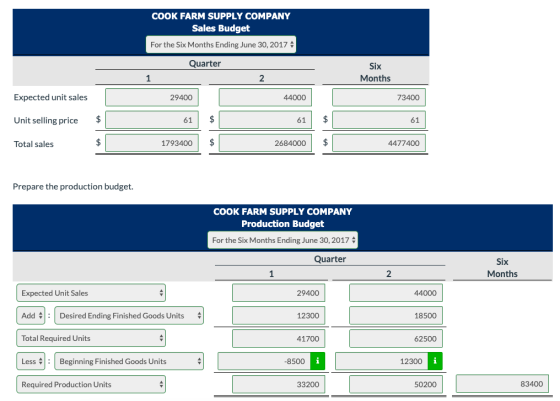Click Quarter 2 total sales field 2684000

tap(265, 143)
